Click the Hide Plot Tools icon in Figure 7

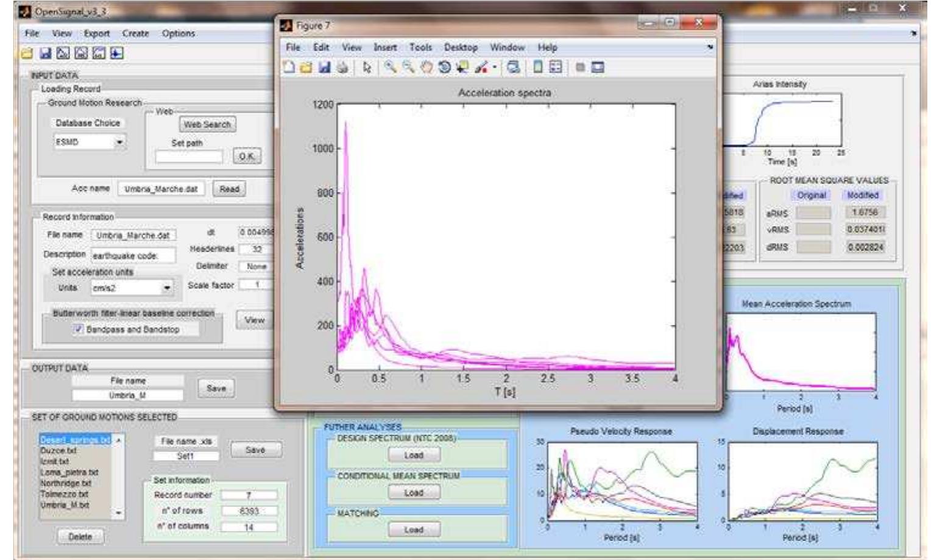[580, 68]
